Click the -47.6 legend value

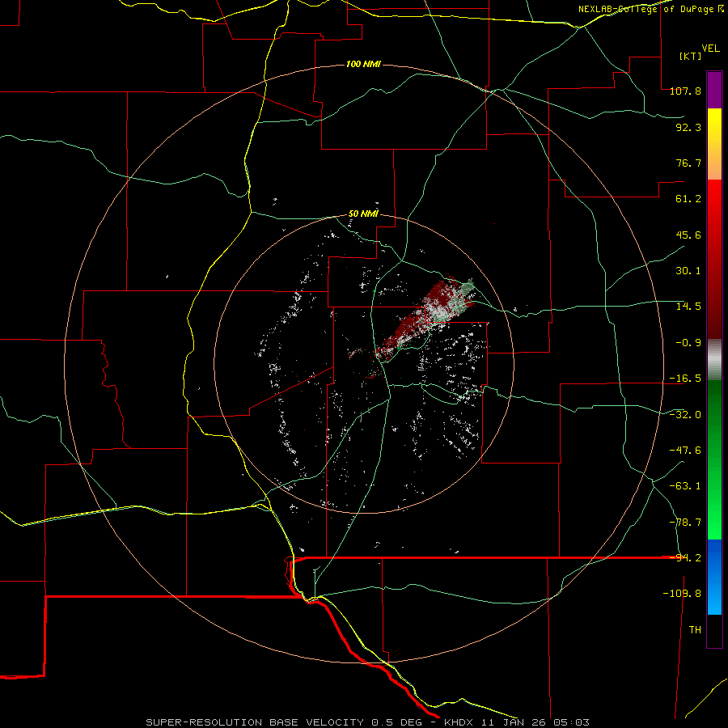tap(685, 451)
